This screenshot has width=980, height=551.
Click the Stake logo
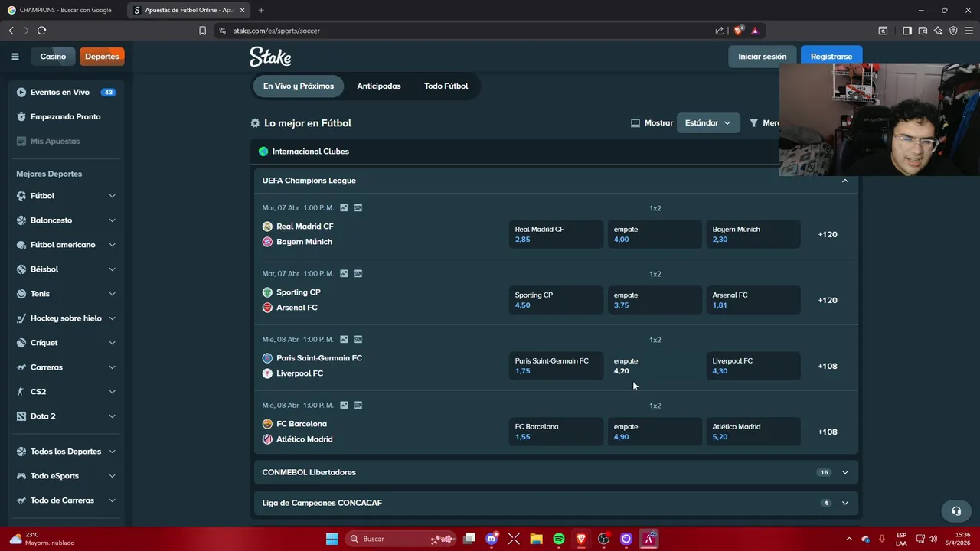(270, 57)
